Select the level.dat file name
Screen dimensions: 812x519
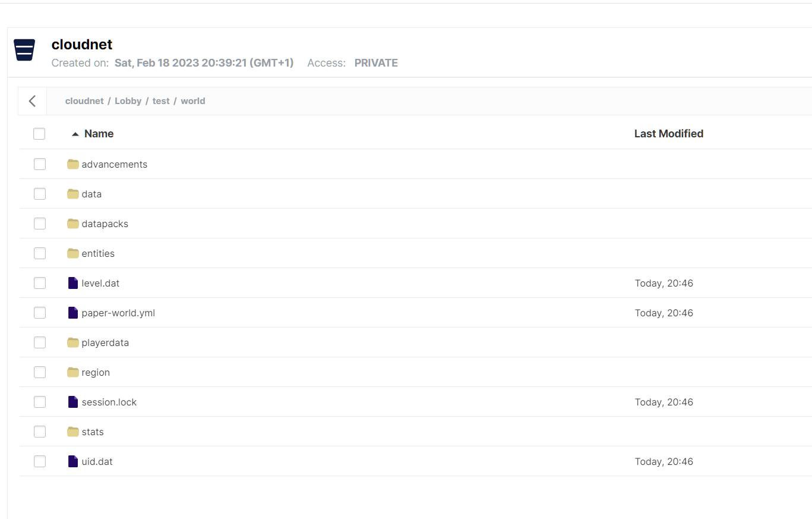coord(100,283)
